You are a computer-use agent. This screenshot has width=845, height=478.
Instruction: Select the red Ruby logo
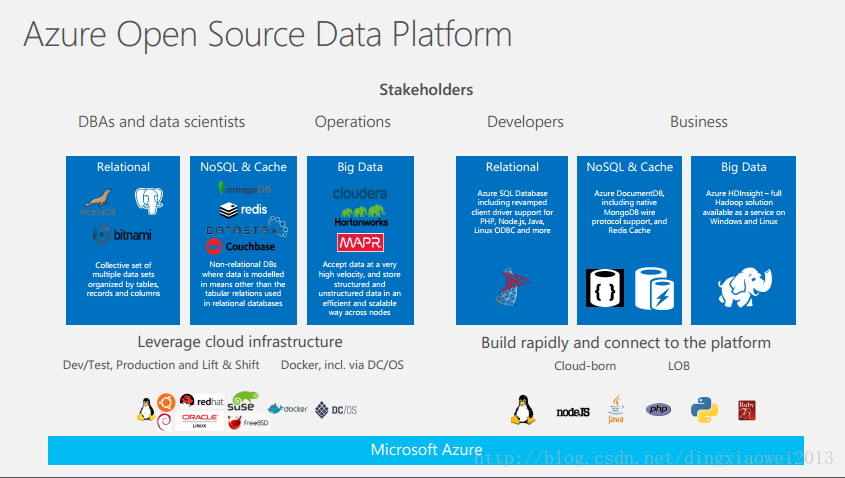coord(746,411)
